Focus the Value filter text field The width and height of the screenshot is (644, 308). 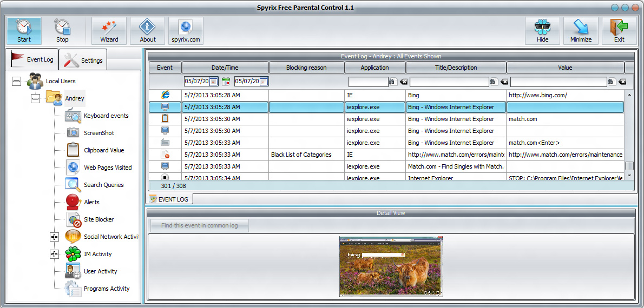point(558,82)
